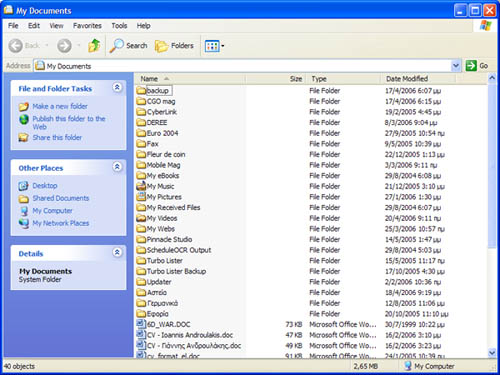The height and width of the screenshot is (375, 500).
Task: Click Make a new folder link
Action: point(60,106)
